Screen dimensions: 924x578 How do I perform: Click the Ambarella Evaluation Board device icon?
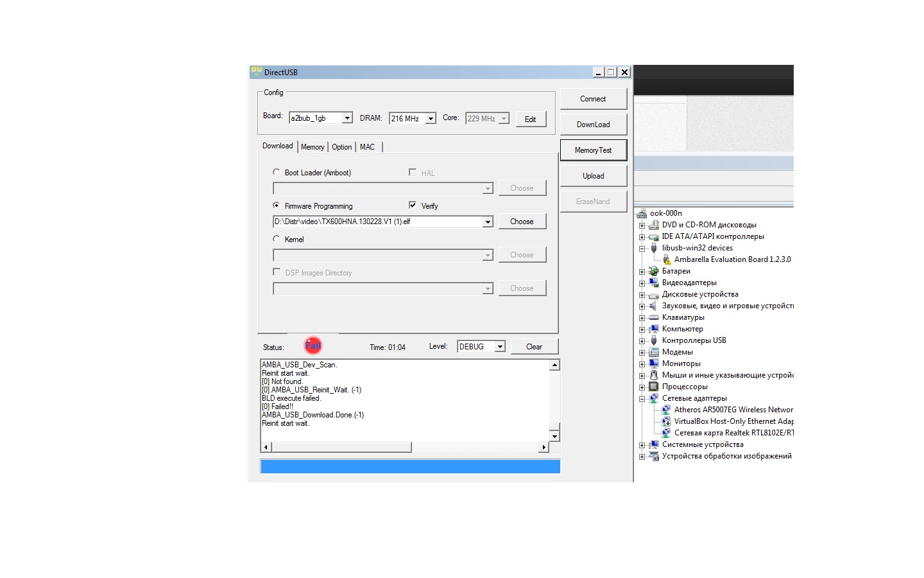click(x=667, y=259)
